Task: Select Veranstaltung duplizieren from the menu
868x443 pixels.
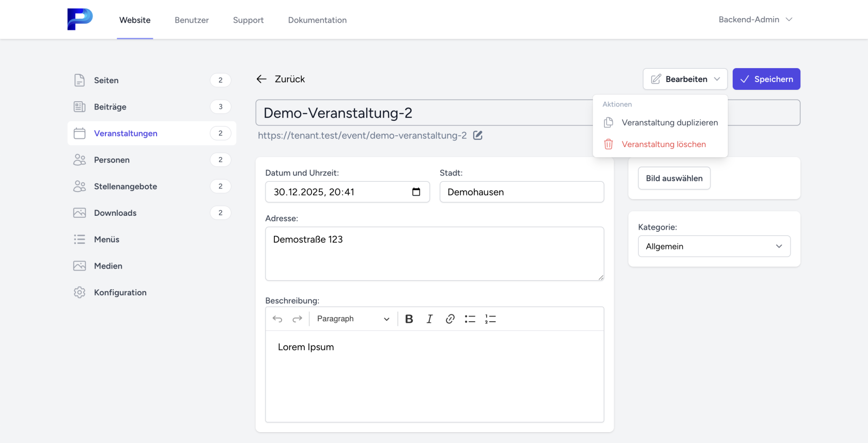Action: tap(670, 123)
